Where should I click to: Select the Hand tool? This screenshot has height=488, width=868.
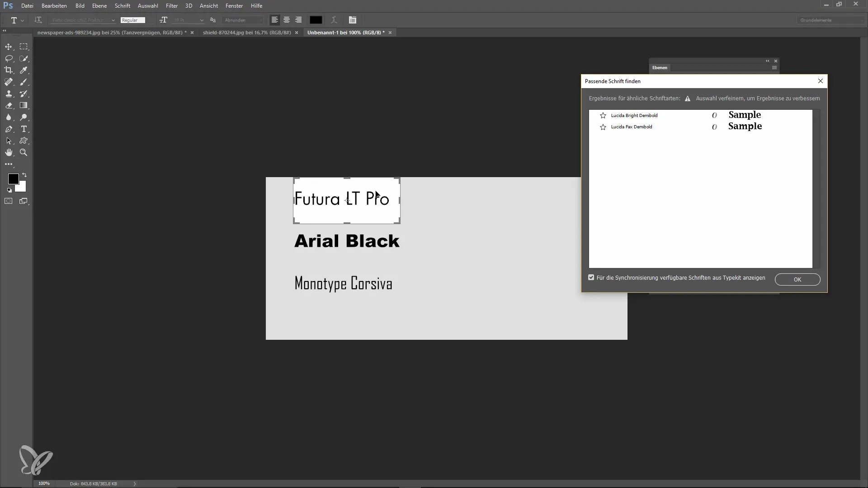[x=9, y=152]
